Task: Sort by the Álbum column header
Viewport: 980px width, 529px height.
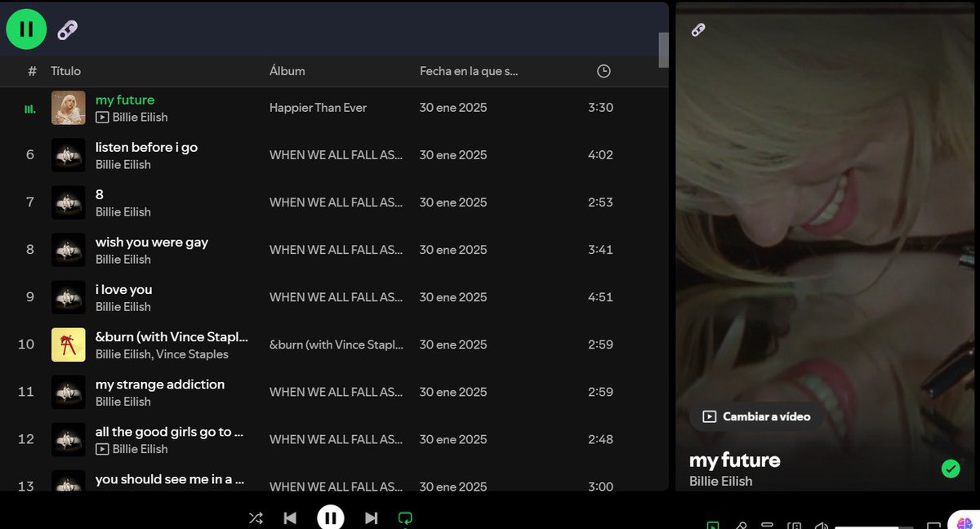Action: tap(287, 71)
